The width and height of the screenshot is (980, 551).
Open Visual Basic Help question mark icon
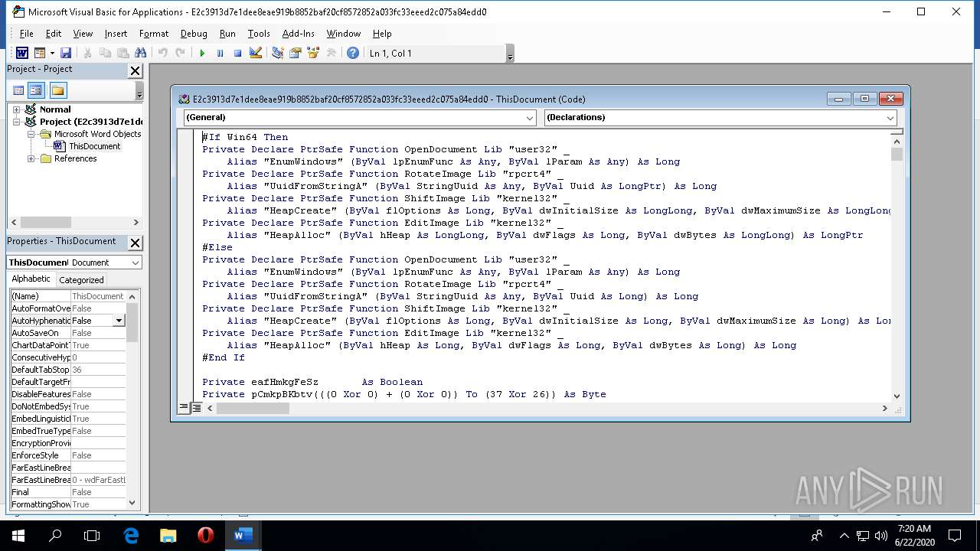click(352, 53)
